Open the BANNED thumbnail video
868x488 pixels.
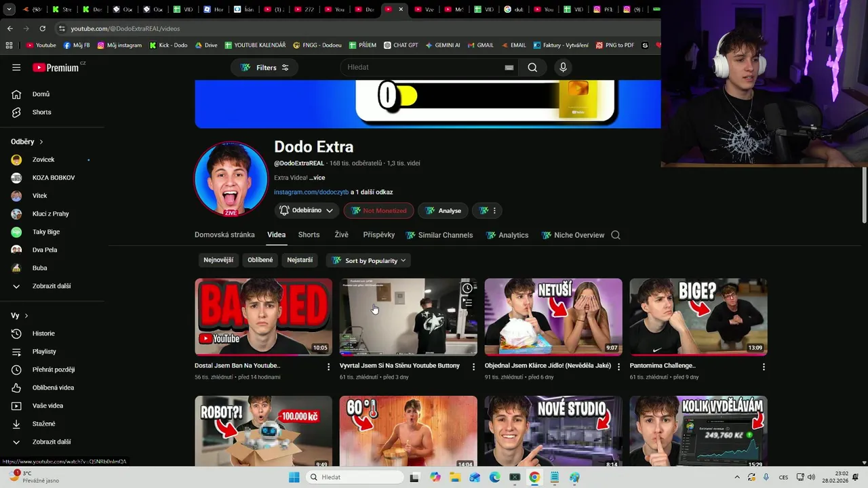[x=263, y=317]
